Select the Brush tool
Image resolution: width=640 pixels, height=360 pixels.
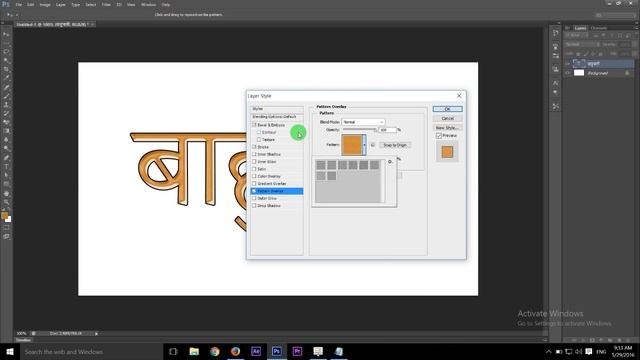tap(6, 96)
